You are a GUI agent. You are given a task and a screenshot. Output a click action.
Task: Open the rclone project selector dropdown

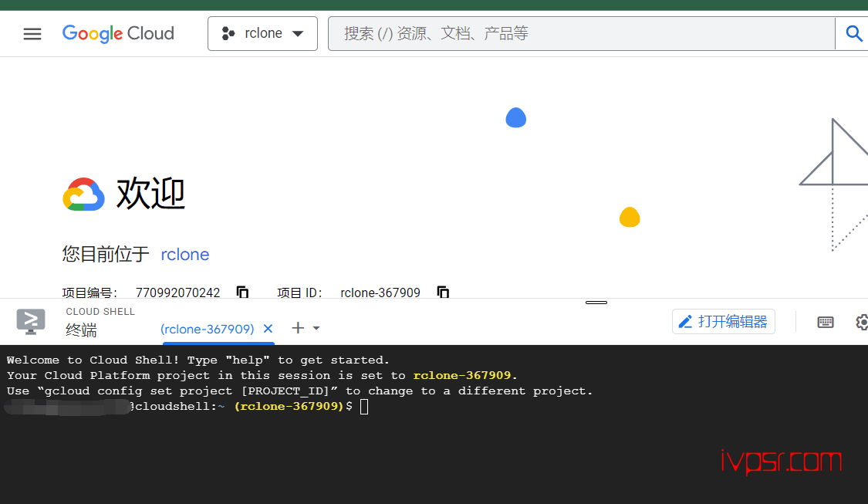(x=262, y=34)
